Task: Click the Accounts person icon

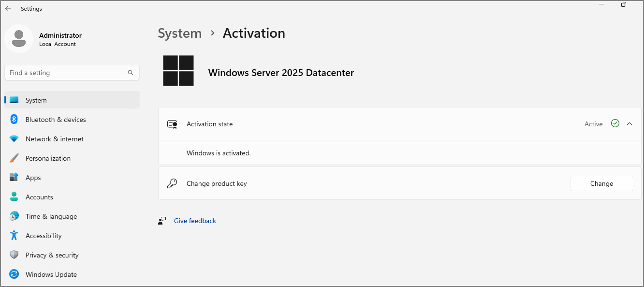Action: 14,197
